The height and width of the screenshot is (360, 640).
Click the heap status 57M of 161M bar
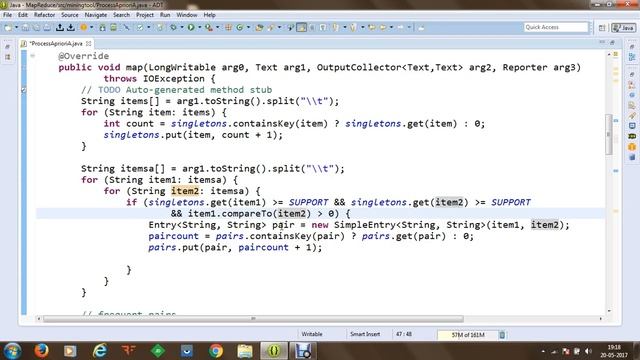[x=467, y=335]
